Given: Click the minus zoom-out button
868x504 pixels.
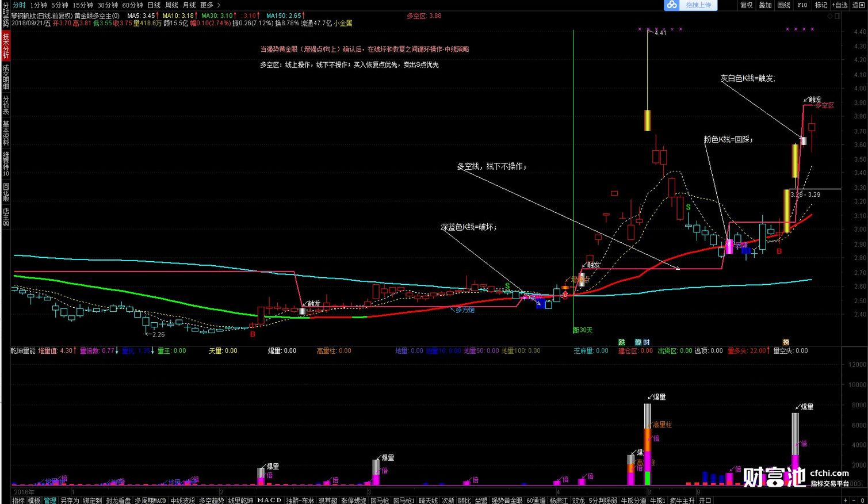Looking at the screenshot, I should pos(854,501).
